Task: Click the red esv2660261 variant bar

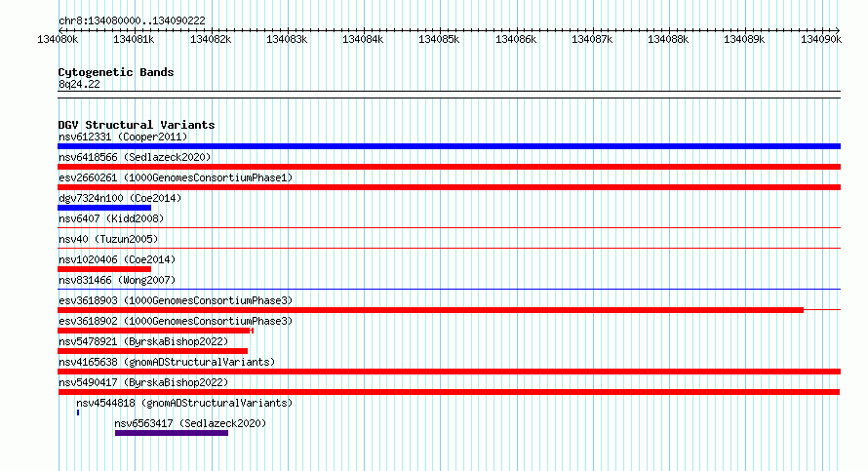Action: (449, 187)
